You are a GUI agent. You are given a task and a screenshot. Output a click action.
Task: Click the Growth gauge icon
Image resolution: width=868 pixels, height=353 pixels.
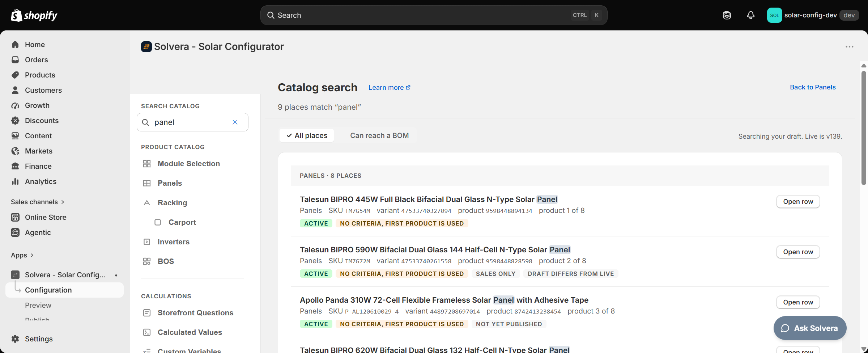pyautogui.click(x=15, y=105)
